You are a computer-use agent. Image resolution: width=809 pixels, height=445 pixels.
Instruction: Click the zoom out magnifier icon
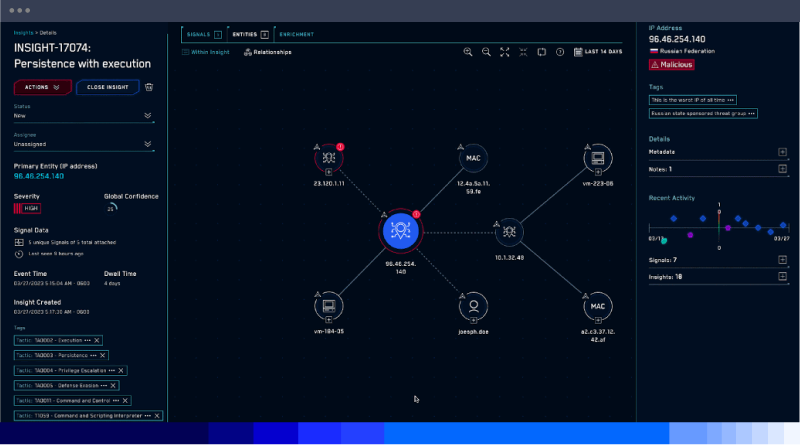coord(486,52)
